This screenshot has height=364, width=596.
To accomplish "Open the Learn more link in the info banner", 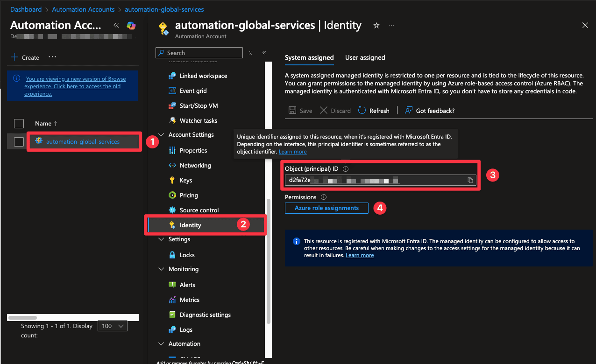I will point(360,255).
